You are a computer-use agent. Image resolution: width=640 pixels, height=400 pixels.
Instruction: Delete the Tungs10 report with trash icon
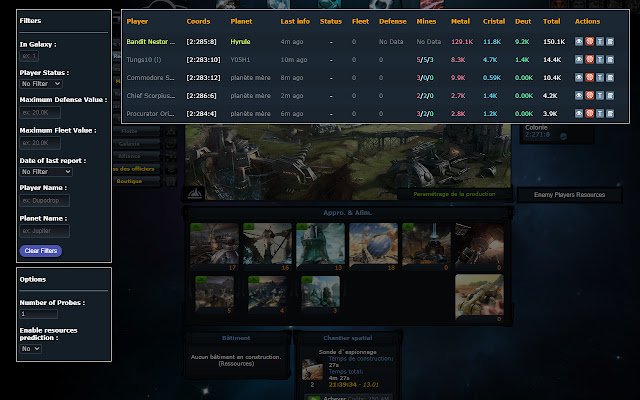pos(610,59)
